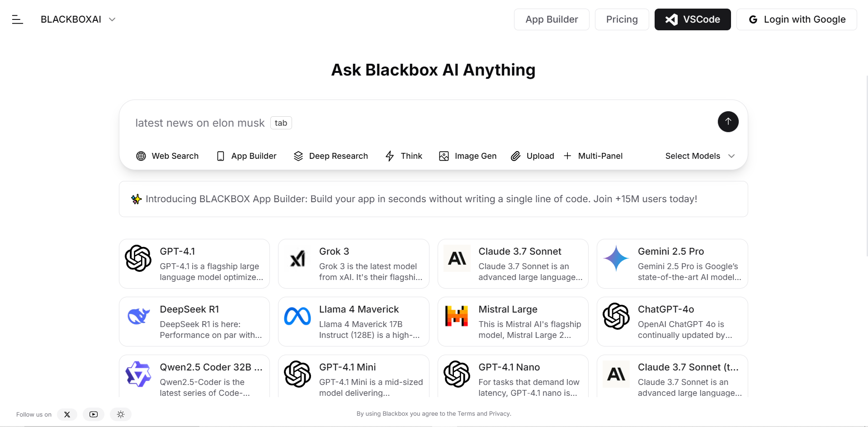Open the BLACKBOX App Builder announcement banner

(433, 199)
